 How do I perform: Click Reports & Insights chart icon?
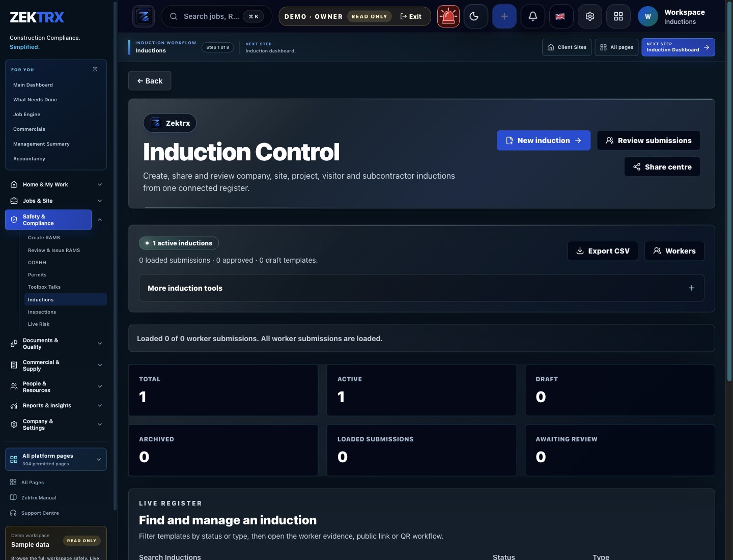click(x=14, y=406)
